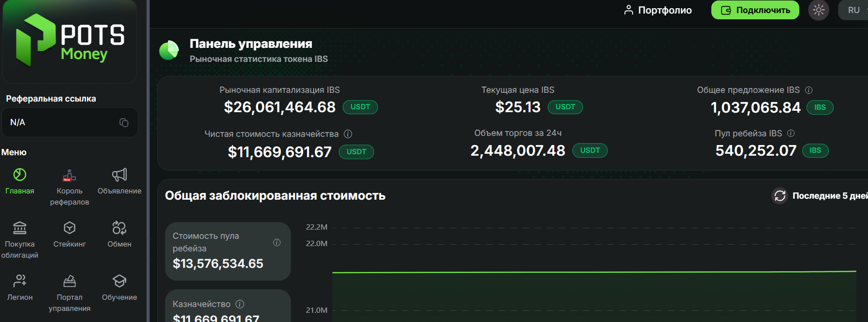Click the USDT badge beside $25.13
This screenshot has width=868, height=322.
tap(565, 107)
